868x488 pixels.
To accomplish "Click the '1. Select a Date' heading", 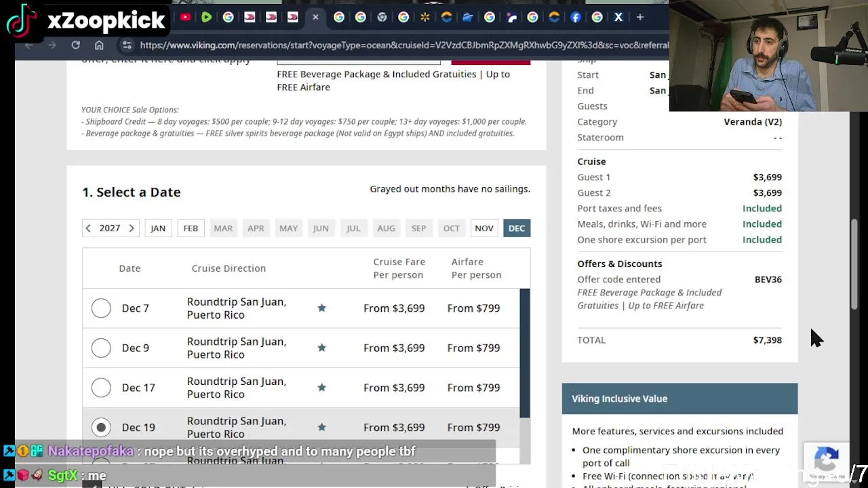I will pyautogui.click(x=132, y=192).
